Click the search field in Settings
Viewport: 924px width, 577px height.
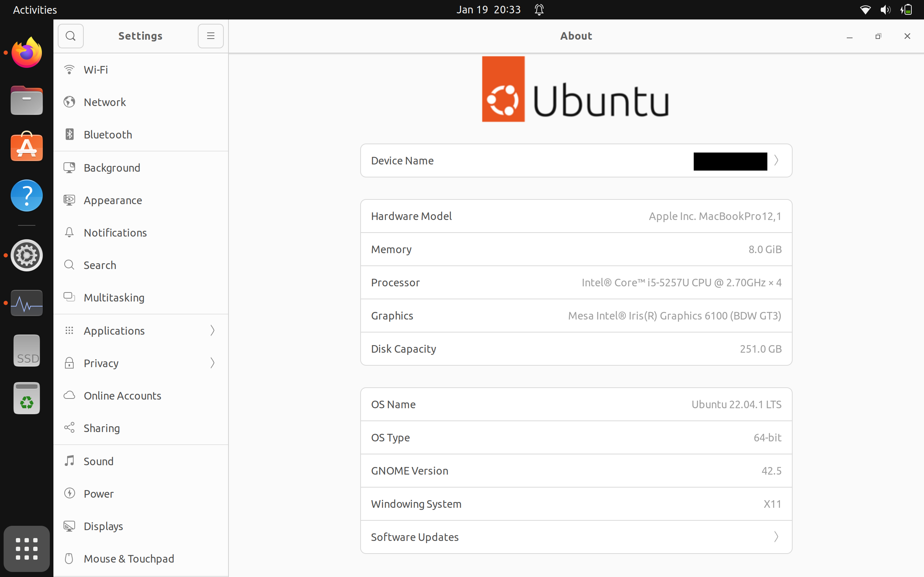[x=70, y=36]
